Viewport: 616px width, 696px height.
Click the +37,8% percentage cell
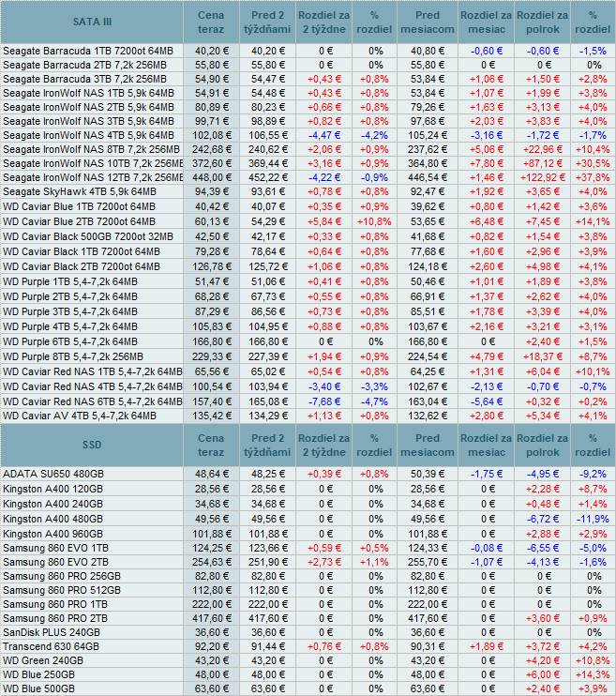(593, 178)
